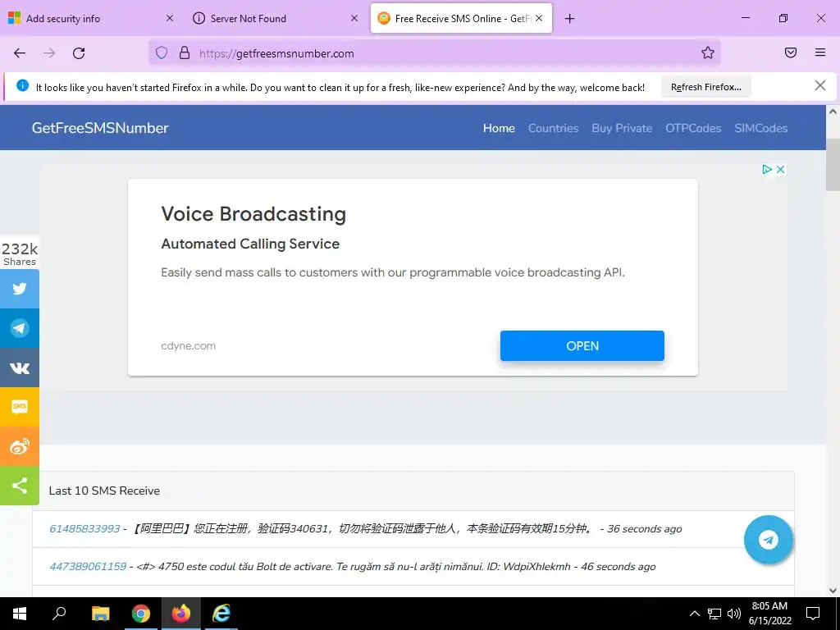Launch File Explorer from the taskbar
This screenshot has height=630, width=840.
coord(100,614)
